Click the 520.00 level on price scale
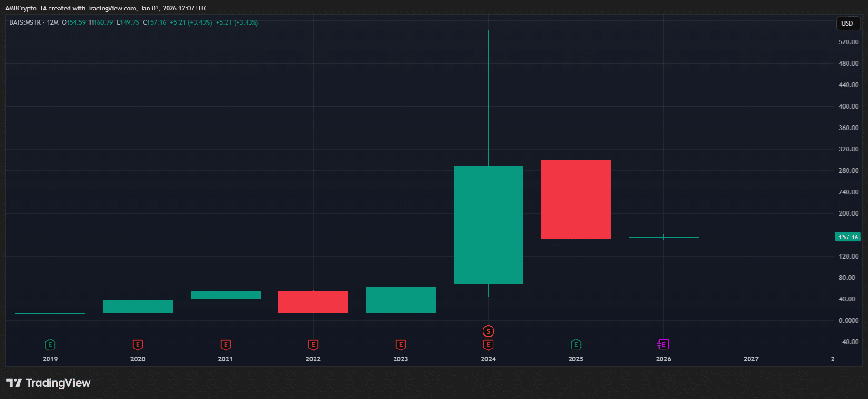The image size is (868, 399). pyautogui.click(x=848, y=42)
